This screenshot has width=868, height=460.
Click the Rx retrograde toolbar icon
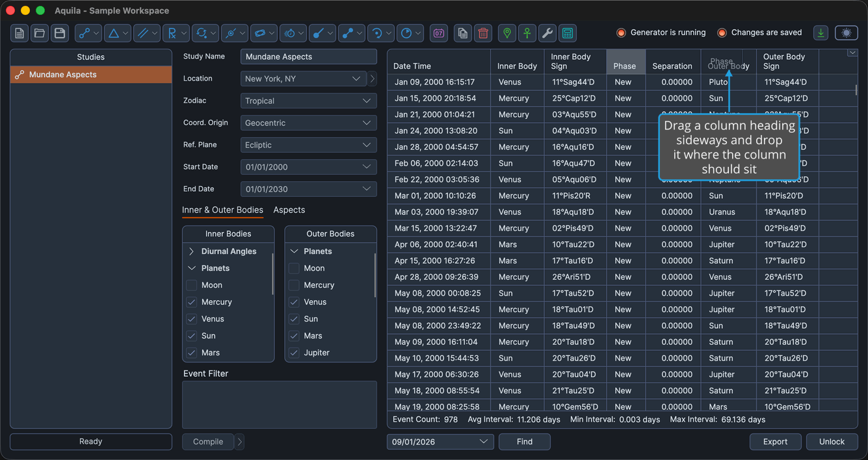pyautogui.click(x=176, y=33)
